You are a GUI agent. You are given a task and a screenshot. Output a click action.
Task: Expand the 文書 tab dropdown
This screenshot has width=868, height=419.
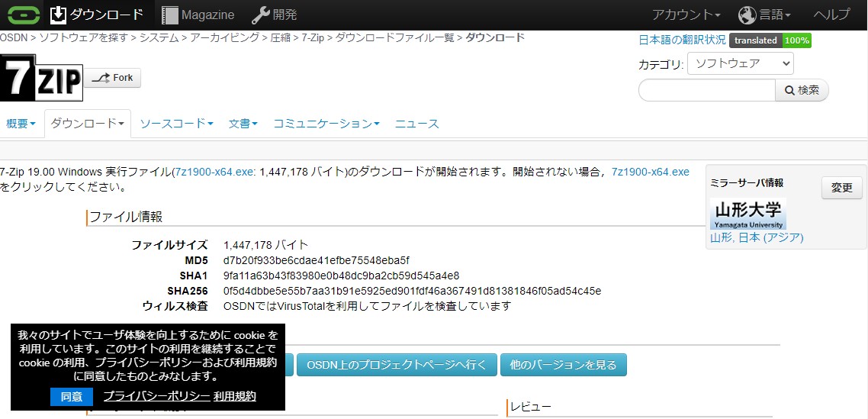click(x=243, y=124)
